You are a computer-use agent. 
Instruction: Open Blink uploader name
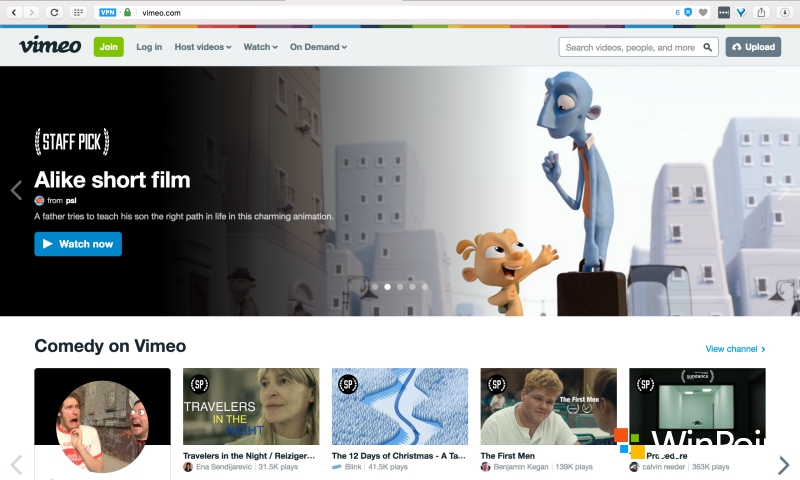[x=353, y=467]
